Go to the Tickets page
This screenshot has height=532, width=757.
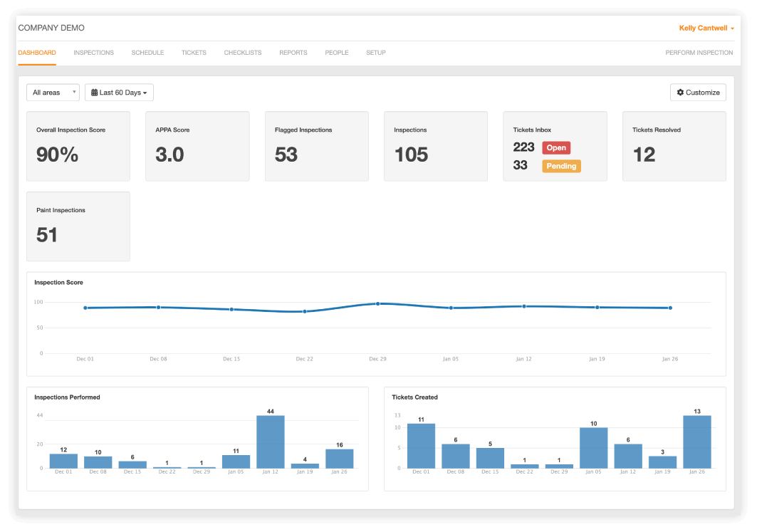pos(194,52)
